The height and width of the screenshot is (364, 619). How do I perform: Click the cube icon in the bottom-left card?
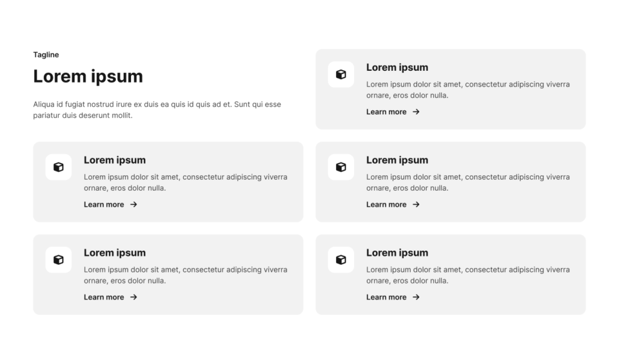59,260
